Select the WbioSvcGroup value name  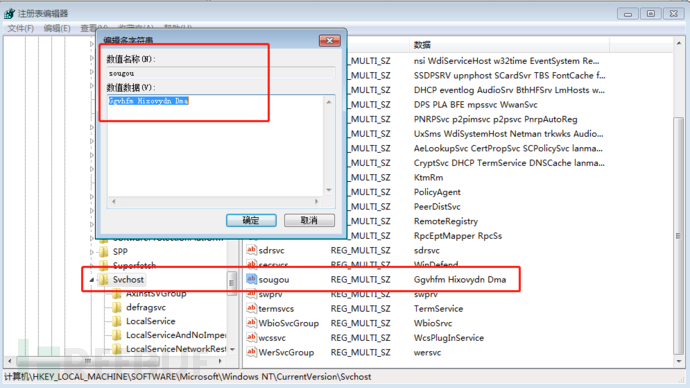pos(288,323)
